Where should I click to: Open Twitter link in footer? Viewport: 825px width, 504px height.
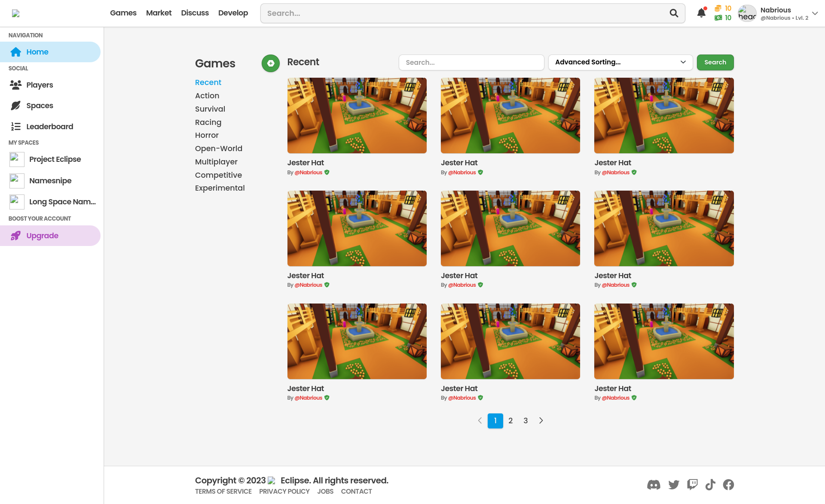point(674,485)
